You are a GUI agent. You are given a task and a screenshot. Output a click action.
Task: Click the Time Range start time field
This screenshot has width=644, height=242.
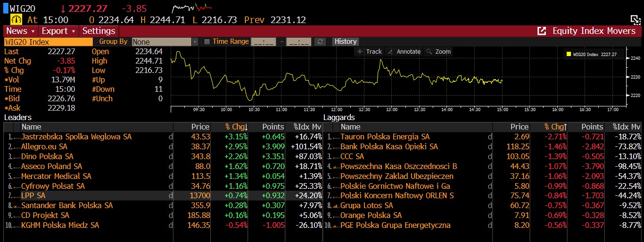click(264, 42)
